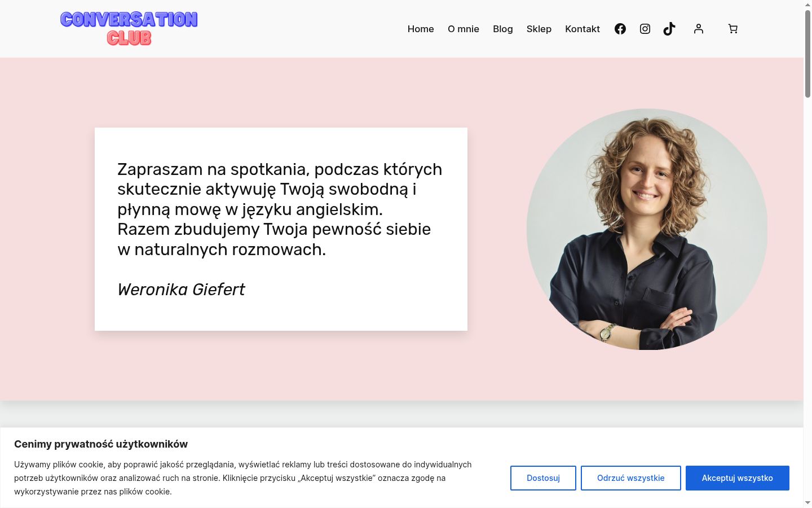The image size is (812, 508).
Task: Click the scrollbar up arrow
Action: tap(807, 4)
